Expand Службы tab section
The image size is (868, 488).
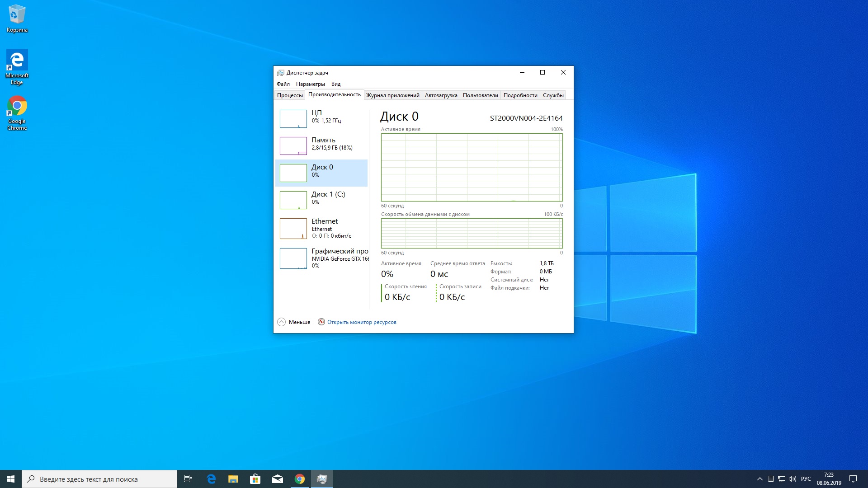click(x=553, y=95)
